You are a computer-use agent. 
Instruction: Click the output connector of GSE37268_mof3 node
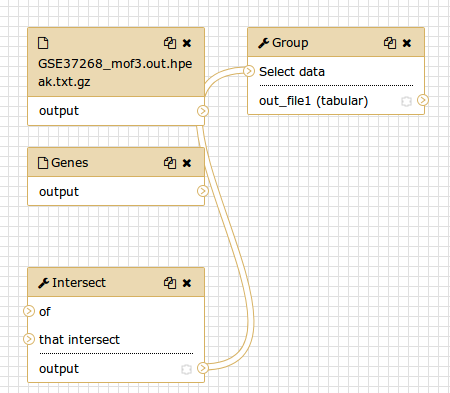tap(203, 111)
